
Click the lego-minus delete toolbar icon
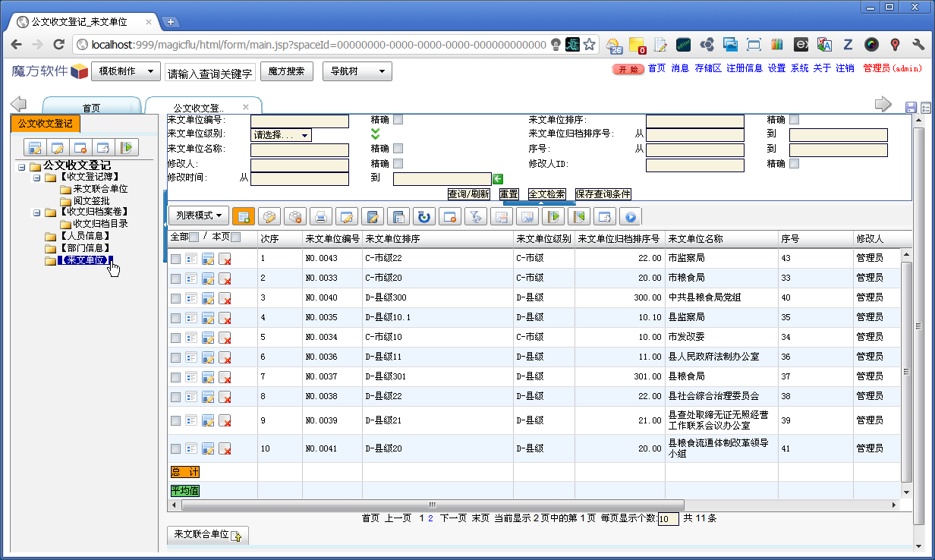[295, 216]
